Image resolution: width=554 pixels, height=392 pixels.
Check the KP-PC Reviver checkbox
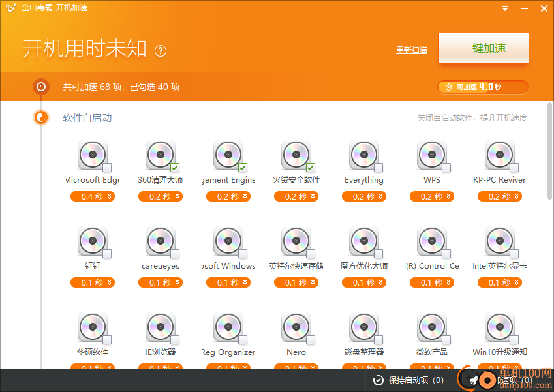tap(514, 168)
